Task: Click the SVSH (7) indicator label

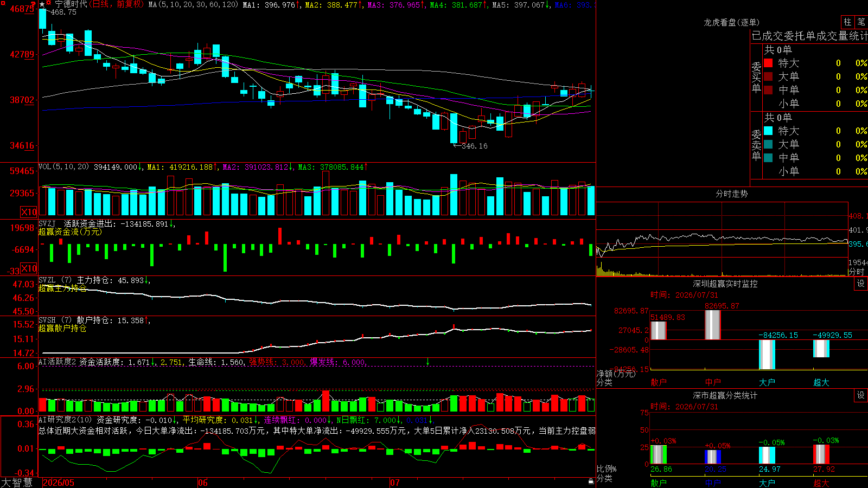Action: tap(55, 320)
